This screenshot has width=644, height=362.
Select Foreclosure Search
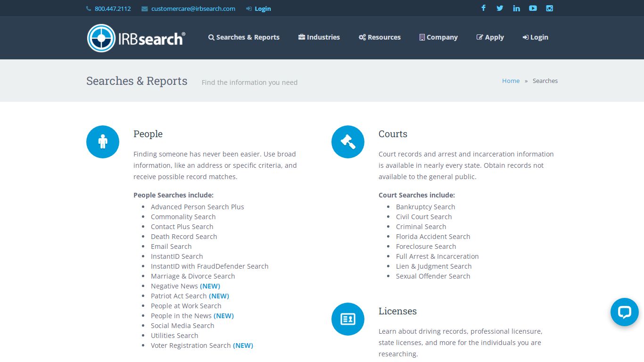pyautogui.click(x=426, y=247)
